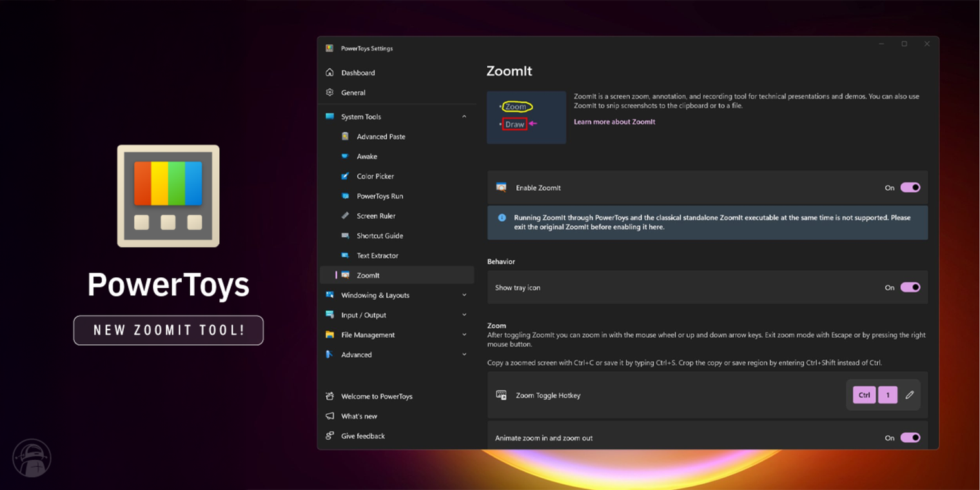Viewport: 980px width, 490px height.
Task: Toggle Animate zoom in and zoom out
Action: pyautogui.click(x=911, y=437)
